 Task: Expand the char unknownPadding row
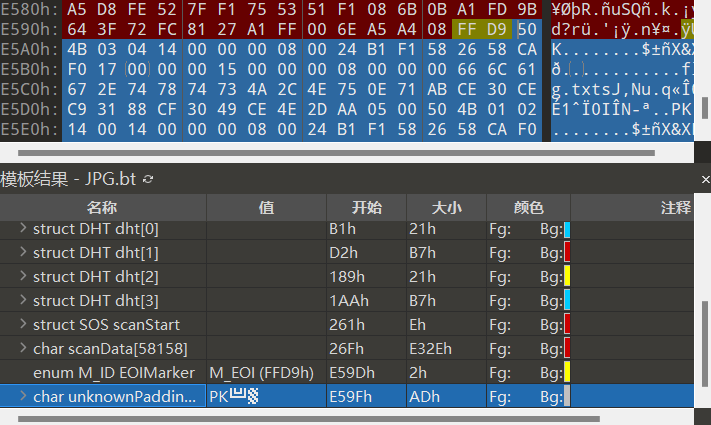(x=24, y=397)
